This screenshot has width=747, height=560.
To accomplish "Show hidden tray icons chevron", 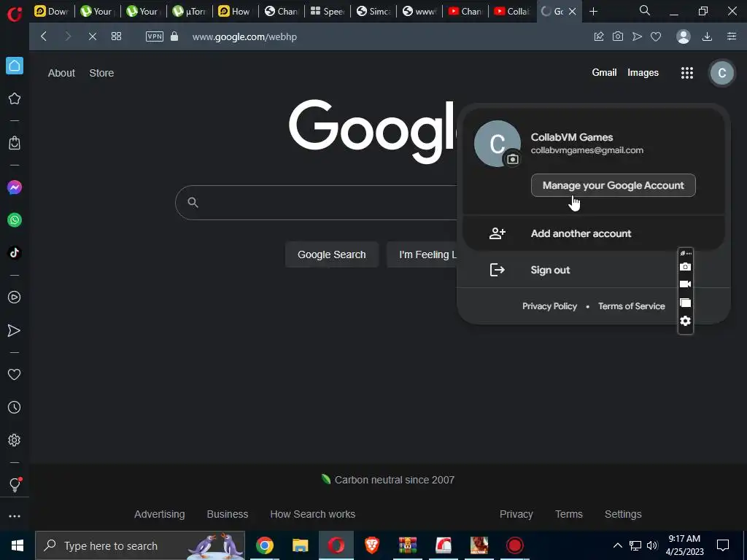I will (617, 545).
